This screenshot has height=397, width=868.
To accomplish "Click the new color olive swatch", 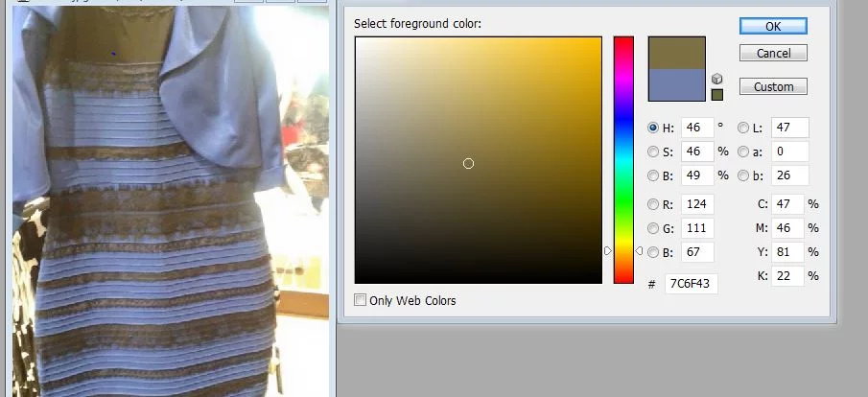I will pyautogui.click(x=676, y=53).
